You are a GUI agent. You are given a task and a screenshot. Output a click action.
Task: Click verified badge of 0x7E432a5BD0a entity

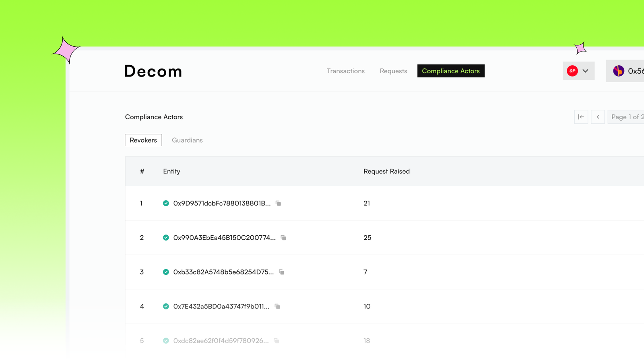pos(166,307)
